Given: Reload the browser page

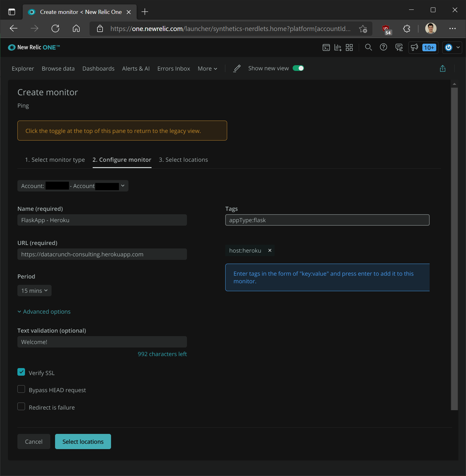Looking at the screenshot, I should pos(55,28).
